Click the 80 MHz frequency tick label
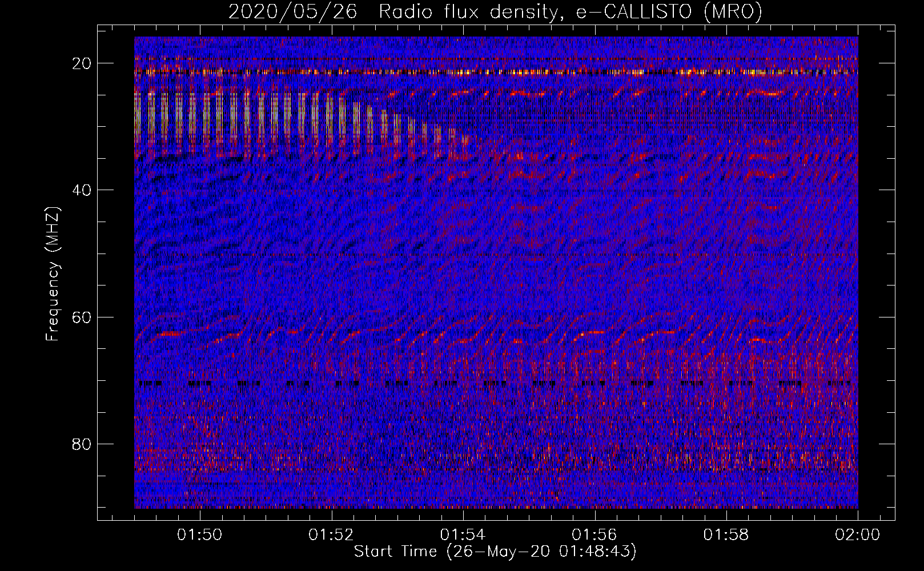The image size is (924, 571). point(82,444)
